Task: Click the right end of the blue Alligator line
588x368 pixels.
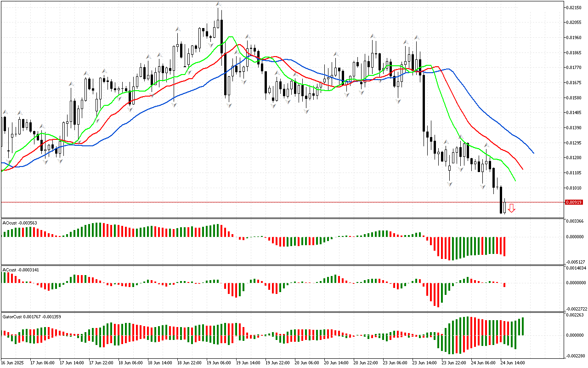Action: coord(533,153)
